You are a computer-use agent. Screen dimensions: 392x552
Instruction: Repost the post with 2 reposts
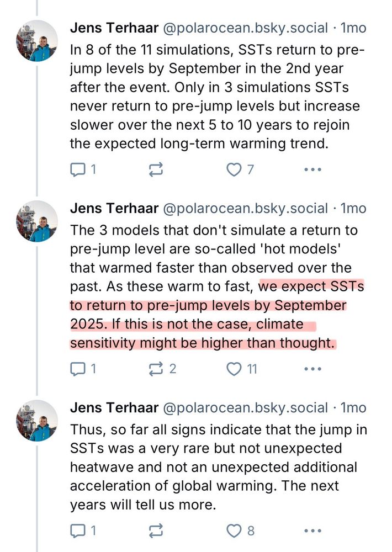[x=162, y=369]
